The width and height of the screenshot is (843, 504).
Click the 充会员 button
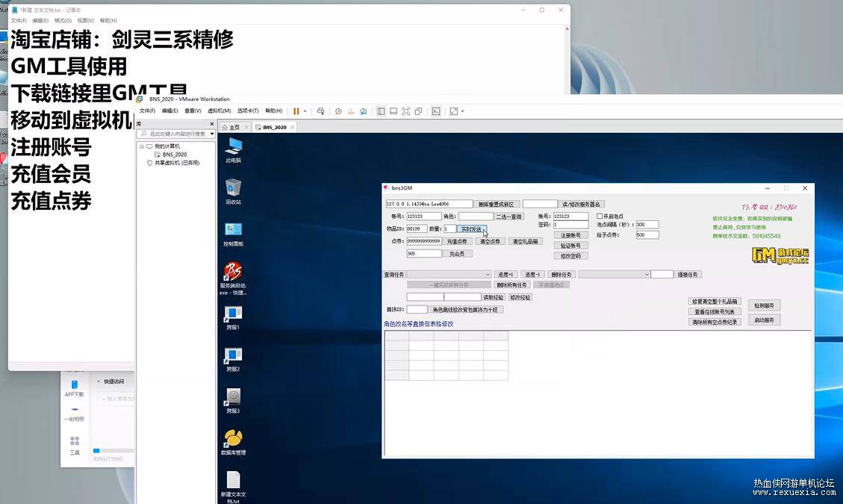[457, 254]
